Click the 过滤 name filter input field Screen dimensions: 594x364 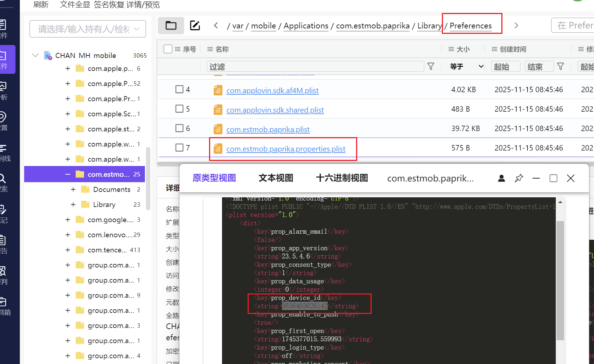[315, 67]
